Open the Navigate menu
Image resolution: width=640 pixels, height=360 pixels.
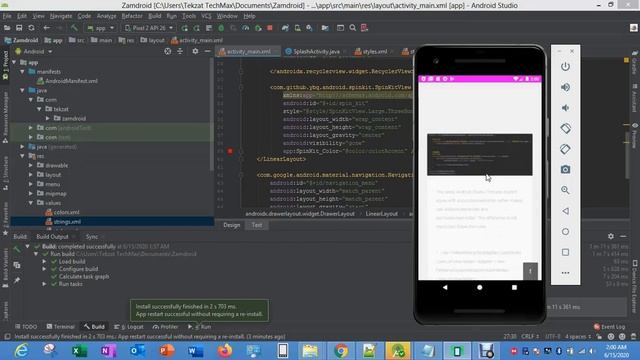point(61,16)
